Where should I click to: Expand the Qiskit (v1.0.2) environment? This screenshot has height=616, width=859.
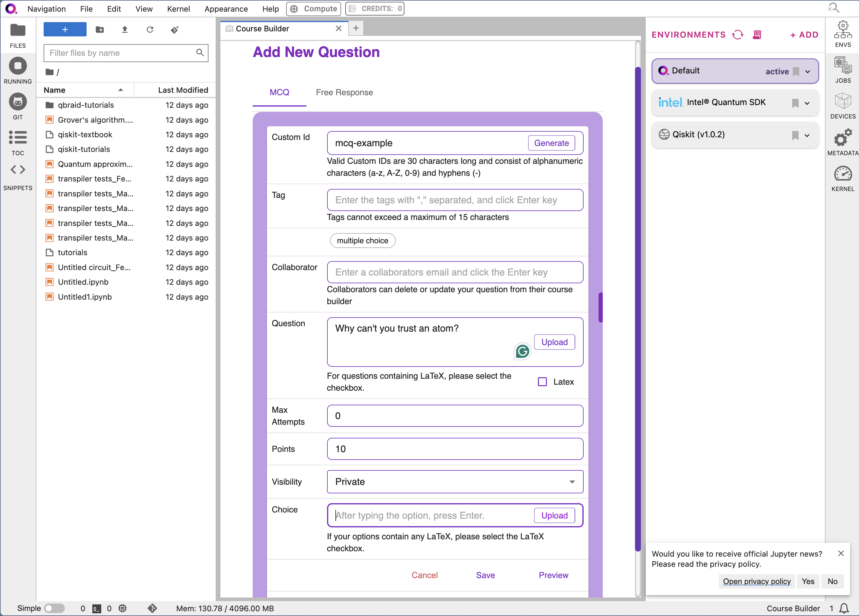tap(807, 135)
